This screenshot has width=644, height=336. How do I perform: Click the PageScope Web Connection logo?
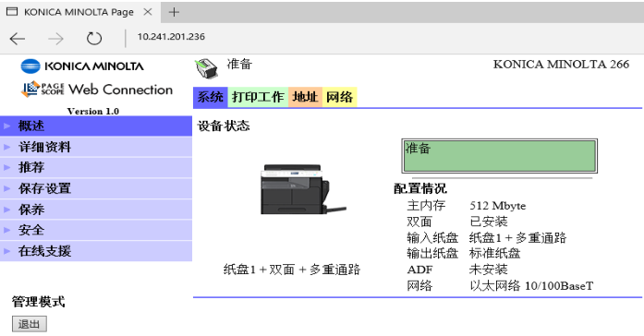point(97,89)
